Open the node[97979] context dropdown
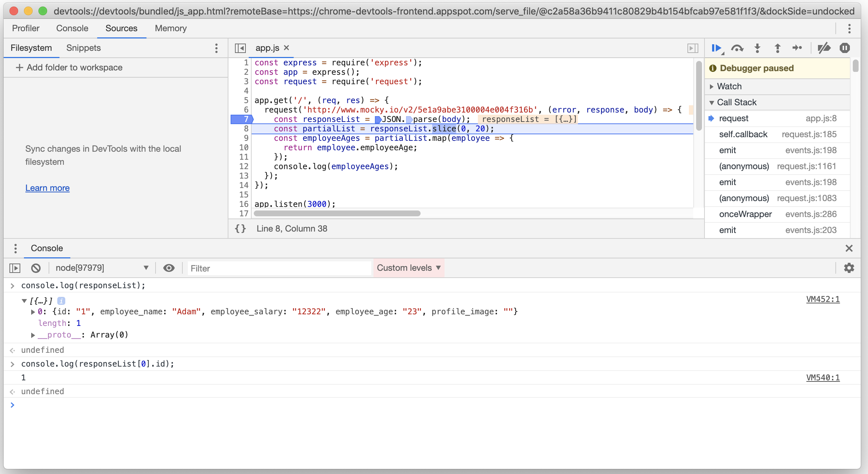The width and height of the screenshot is (868, 474). [x=102, y=268]
